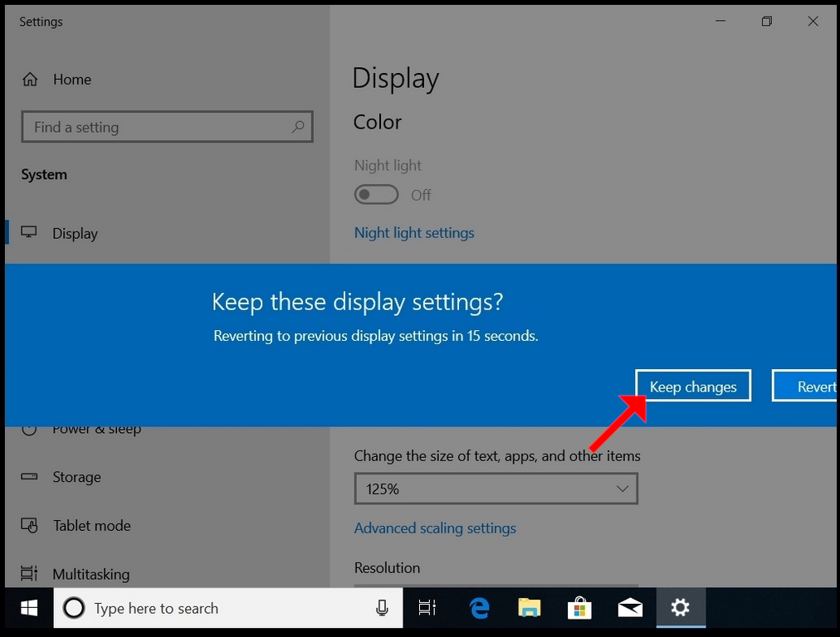
Task: Click the search magnifier icon in settings
Action: (x=298, y=127)
